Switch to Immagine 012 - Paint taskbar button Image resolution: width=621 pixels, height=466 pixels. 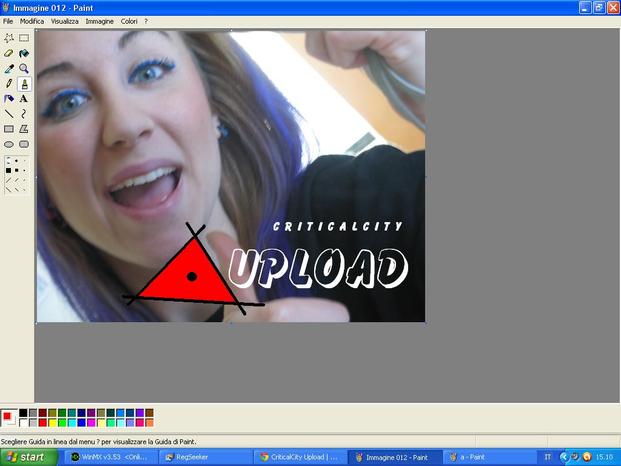[x=394, y=457]
